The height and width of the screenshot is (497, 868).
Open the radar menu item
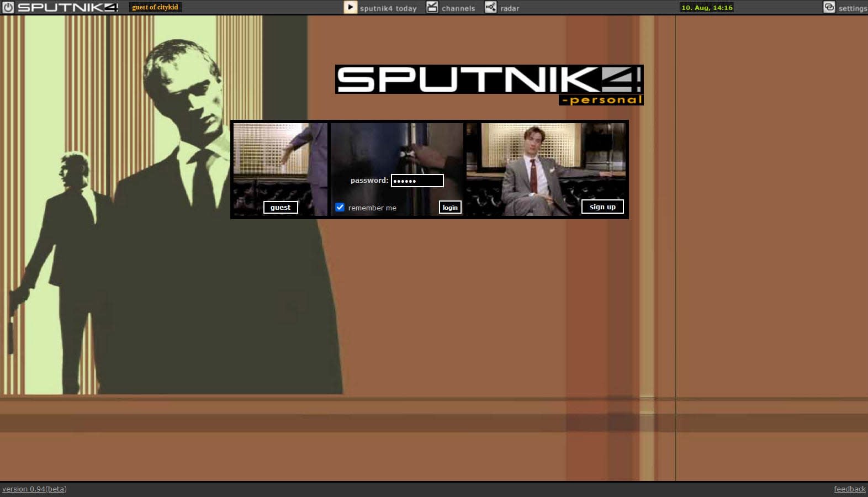[x=510, y=8]
